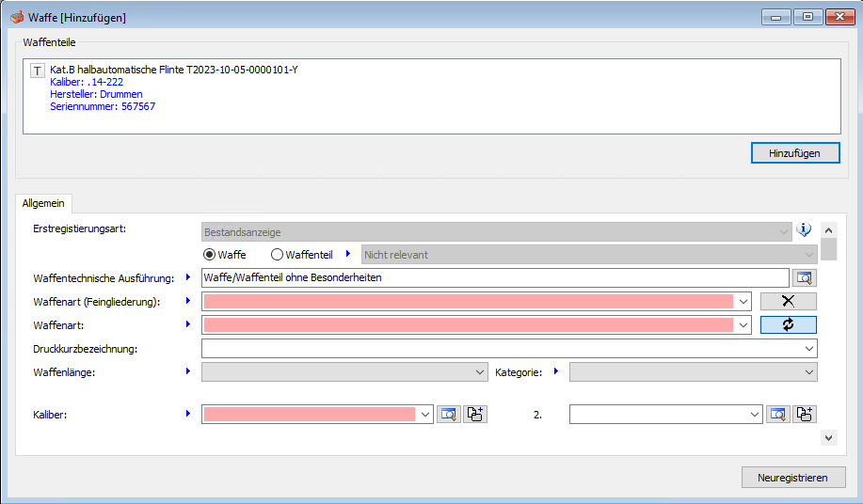Click add-copy icon next to first Kaliber

coord(475,414)
